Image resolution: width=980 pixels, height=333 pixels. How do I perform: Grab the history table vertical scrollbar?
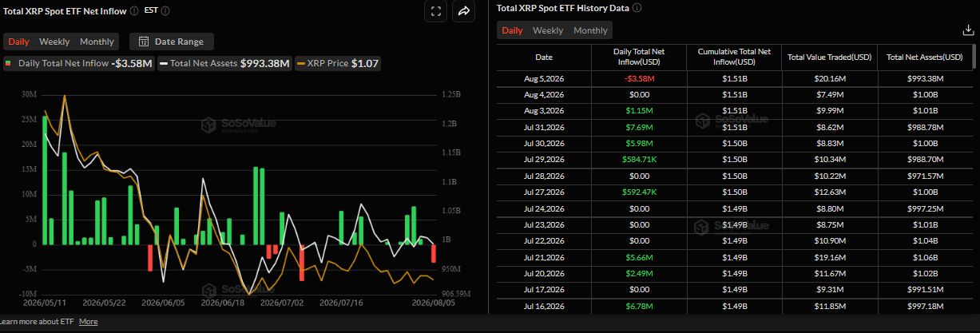[974, 56]
